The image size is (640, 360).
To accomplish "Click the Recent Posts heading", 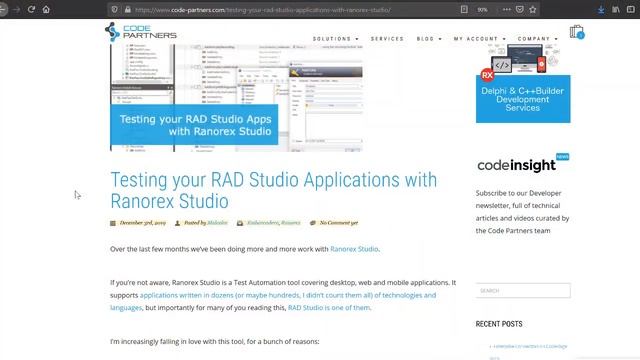I will [x=499, y=324].
